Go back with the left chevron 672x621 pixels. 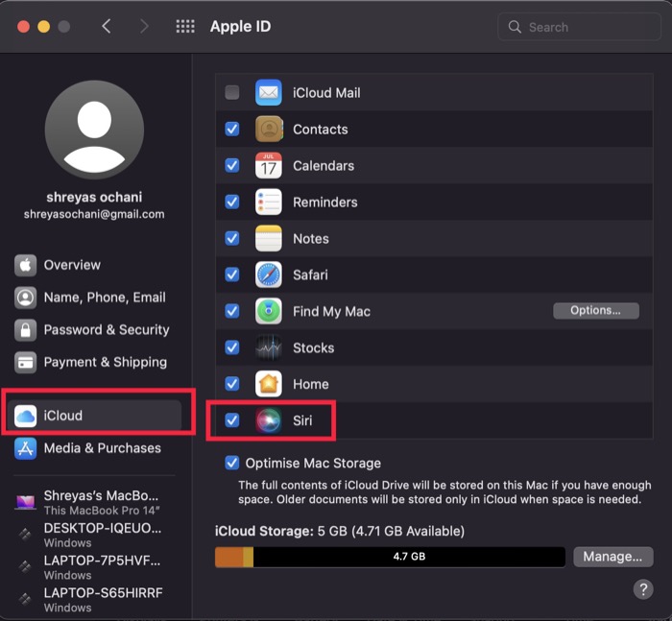(x=107, y=27)
